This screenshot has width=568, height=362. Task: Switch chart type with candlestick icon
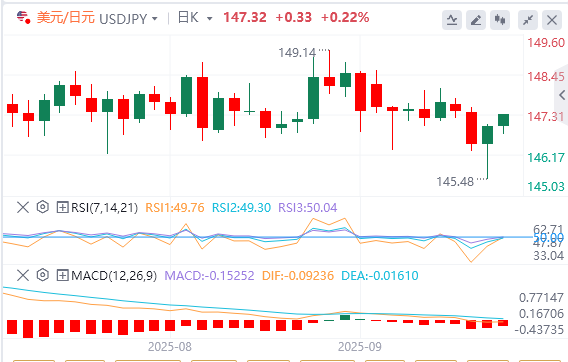[500, 20]
